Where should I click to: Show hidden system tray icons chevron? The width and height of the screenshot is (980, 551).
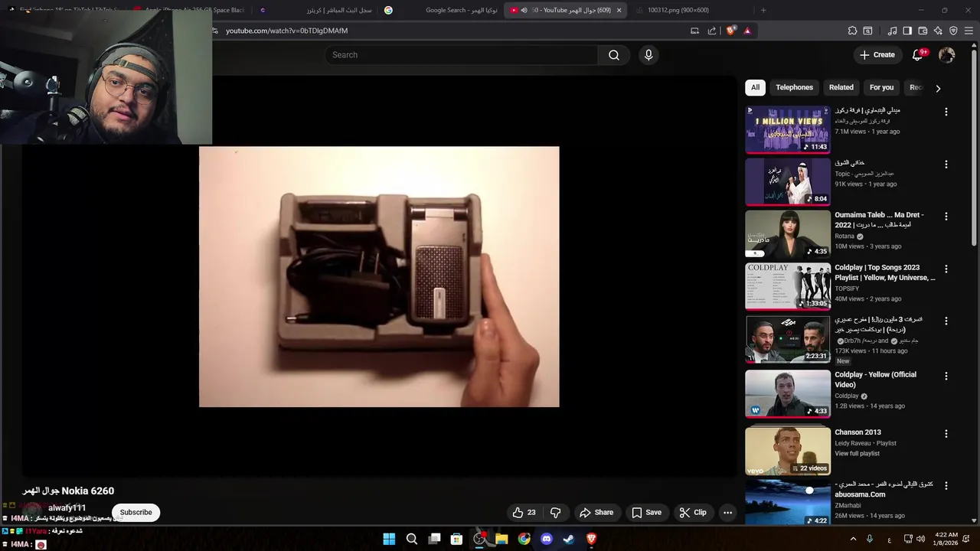(853, 539)
